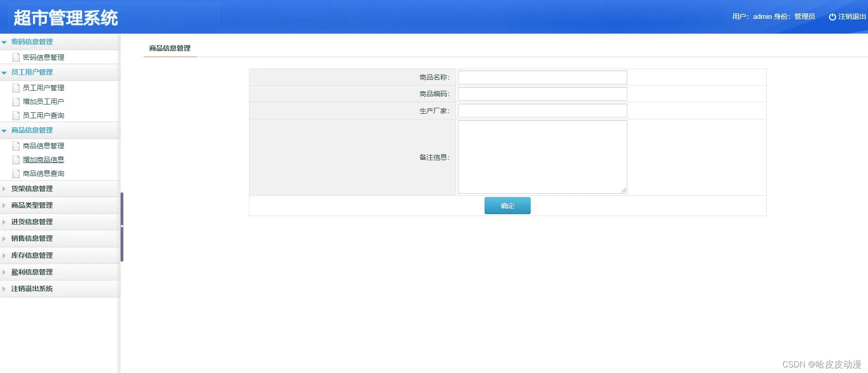Expand the 商品类型管理 section arrow
Image resolution: width=868 pixels, height=373 pixels.
click(x=4, y=205)
